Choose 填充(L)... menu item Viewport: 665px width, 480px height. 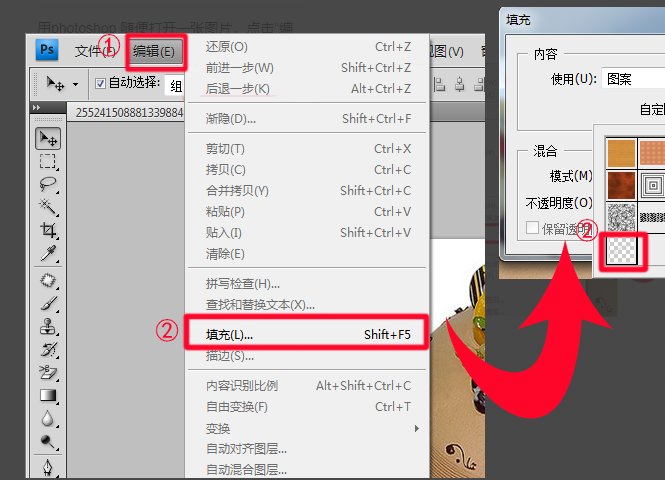pyautogui.click(x=308, y=335)
